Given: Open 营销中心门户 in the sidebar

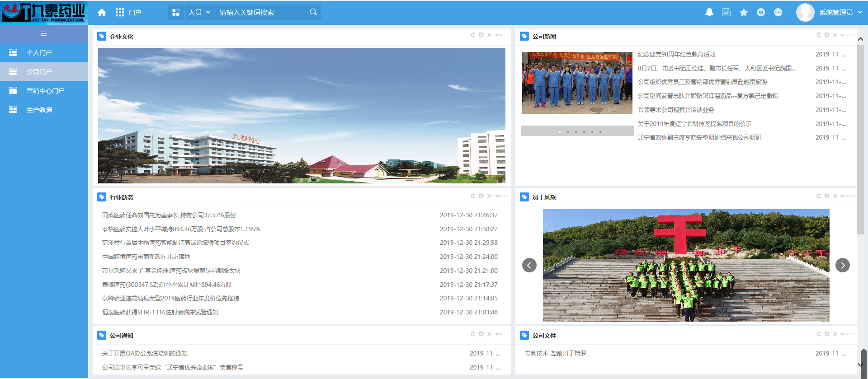Looking at the screenshot, I should [x=44, y=91].
